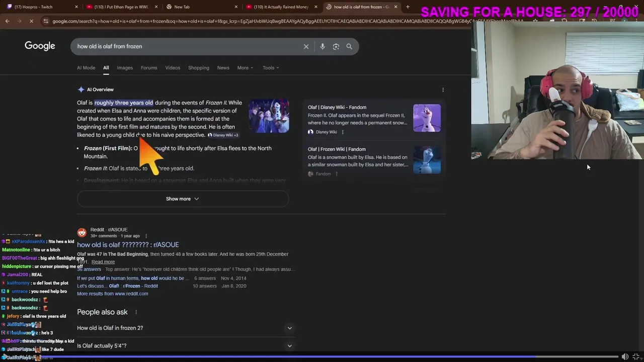644x362 pixels.
Task: Stop the page loading with the X button
Action: coord(31,21)
